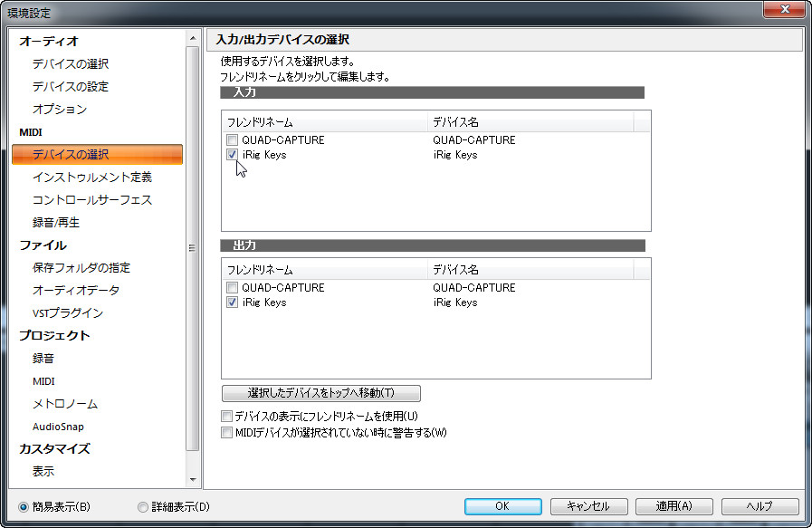Open AudioSnap page
The height and width of the screenshot is (528, 812).
[x=58, y=427]
